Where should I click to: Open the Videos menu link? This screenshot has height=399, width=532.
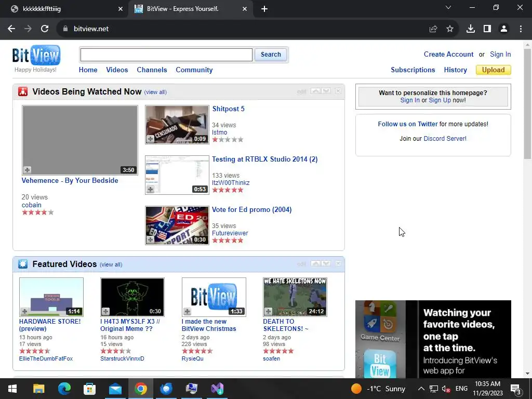117,70
